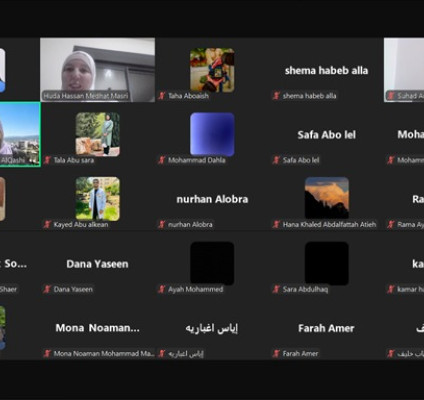Click the large 'nurhan Alobra' name
424x400 pixels.
pos(212,199)
